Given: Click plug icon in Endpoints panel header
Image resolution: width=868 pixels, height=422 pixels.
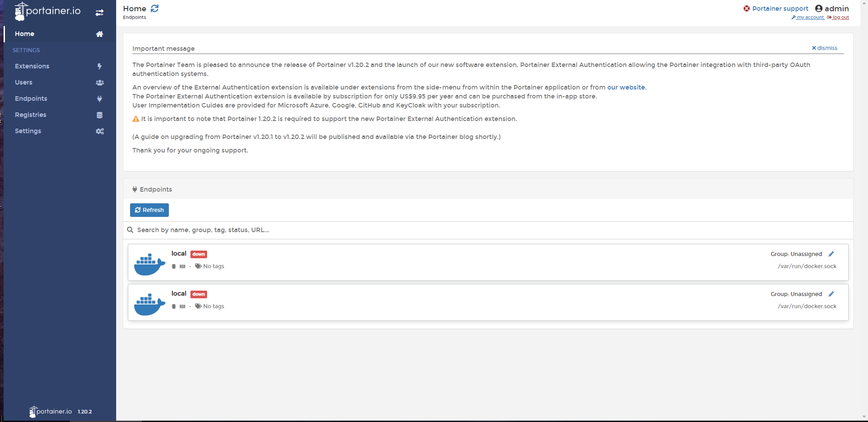Looking at the screenshot, I should 135,189.
